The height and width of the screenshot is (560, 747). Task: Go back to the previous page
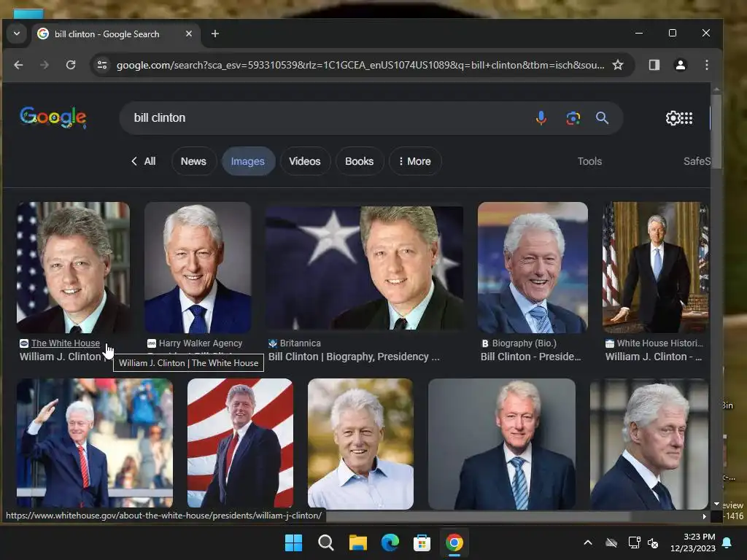[18, 65]
